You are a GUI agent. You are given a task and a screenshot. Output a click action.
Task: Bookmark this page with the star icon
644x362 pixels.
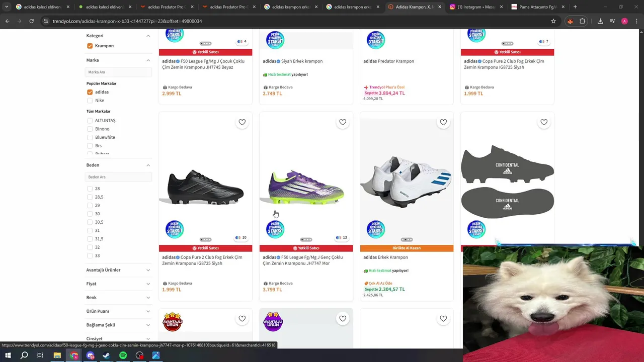553,21
